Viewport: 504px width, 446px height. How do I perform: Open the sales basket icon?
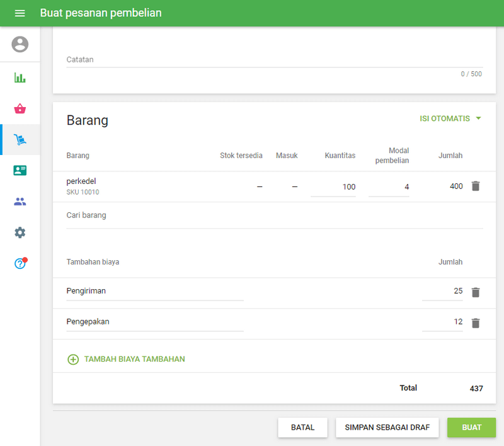[20, 109]
